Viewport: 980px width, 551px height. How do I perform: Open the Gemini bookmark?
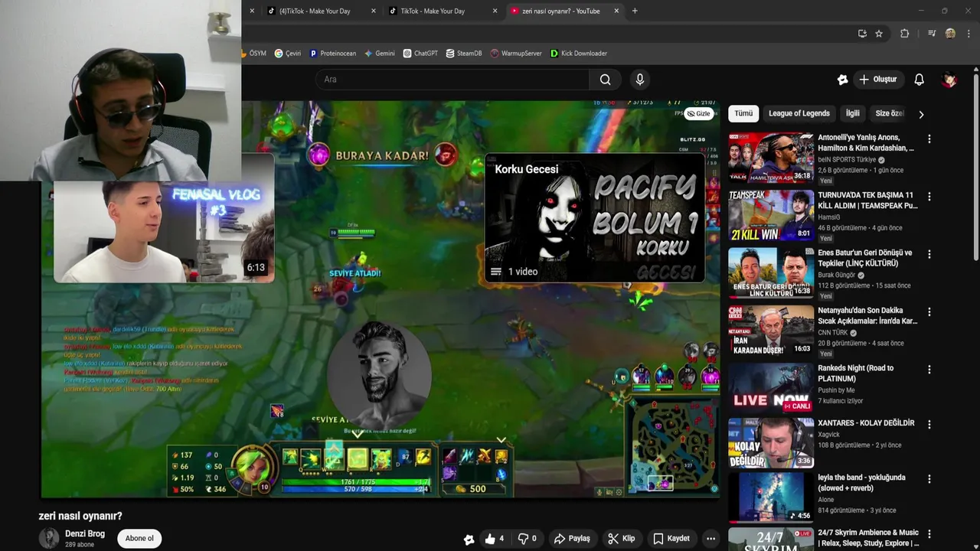[x=379, y=54]
